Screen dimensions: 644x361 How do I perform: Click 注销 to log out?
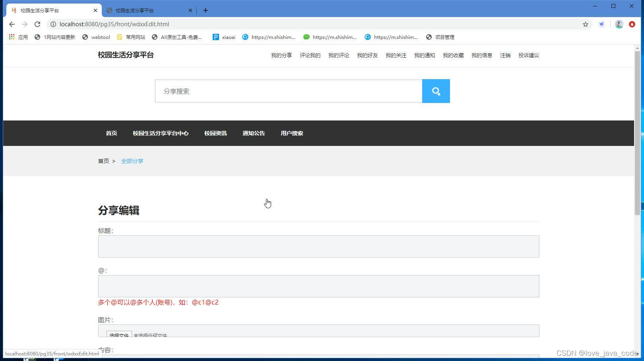tap(505, 55)
